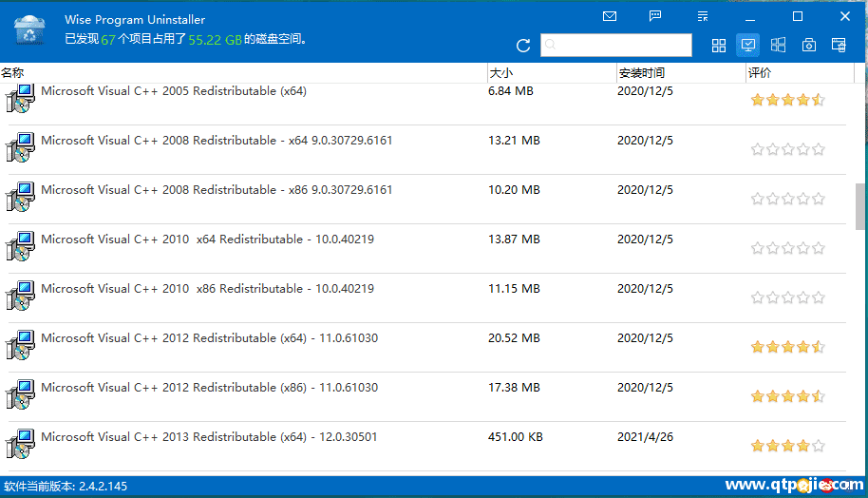Click installer icon of 2012 (x64) row
868x498 pixels.
coord(20,345)
